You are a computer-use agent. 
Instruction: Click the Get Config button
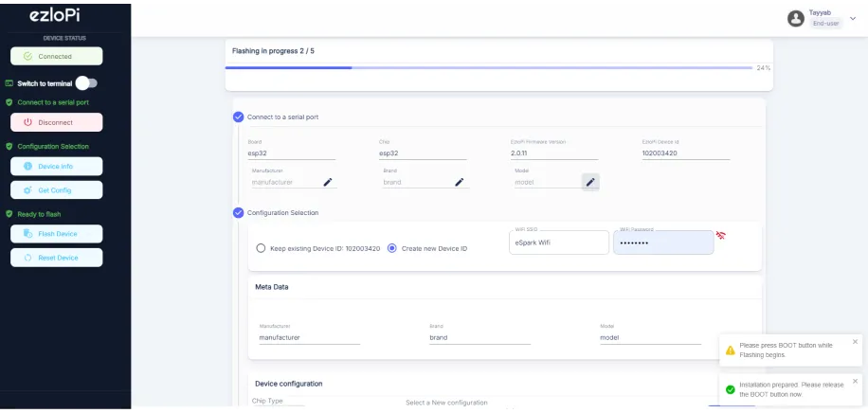click(57, 189)
